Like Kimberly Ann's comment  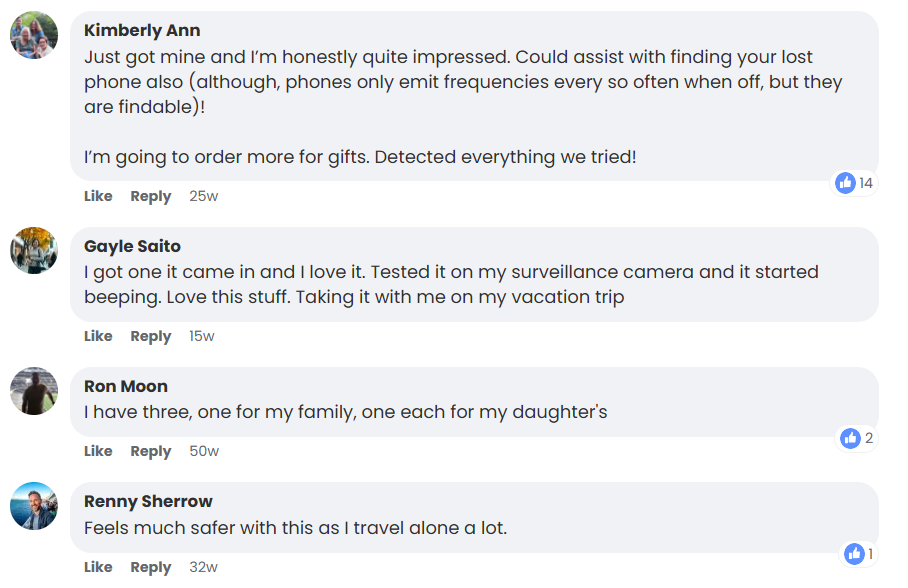click(98, 196)
